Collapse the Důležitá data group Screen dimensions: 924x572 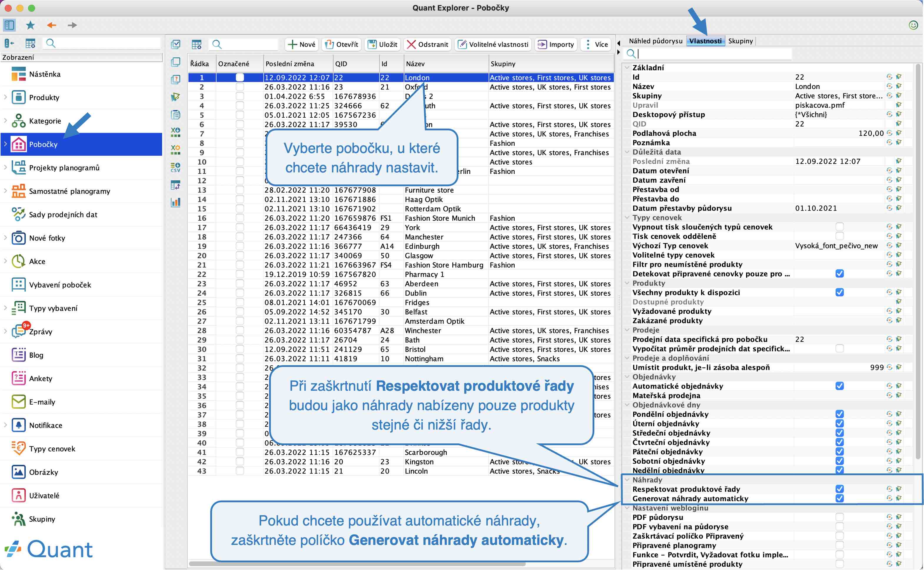[627, 152]
